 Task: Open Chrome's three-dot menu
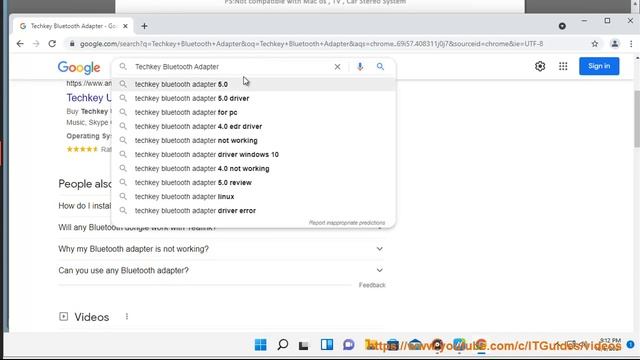click(631, 44)
